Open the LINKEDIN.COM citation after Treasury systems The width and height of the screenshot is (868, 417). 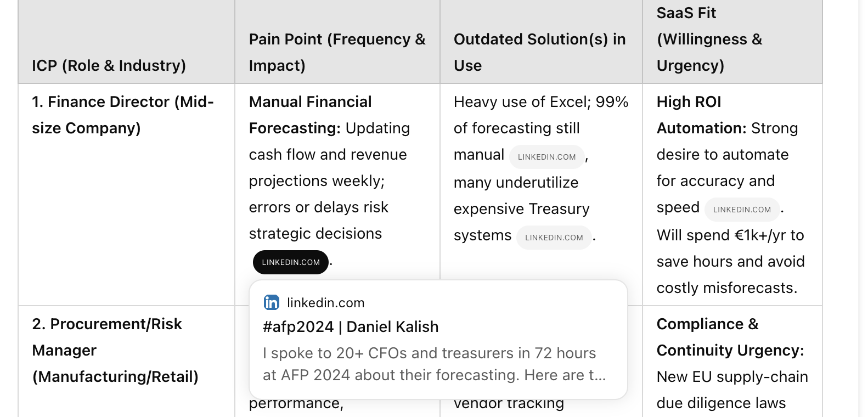[x=554, y=238]
